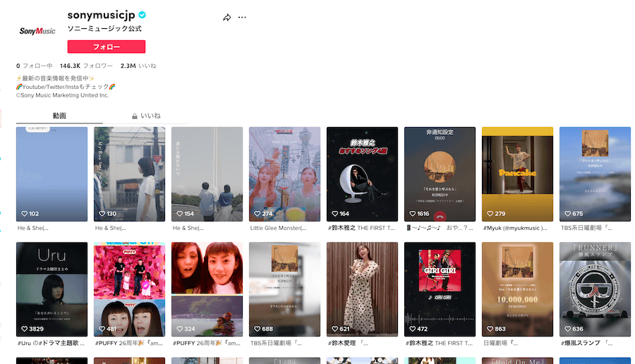Click the heart icon showing 863 likes

pos(490,329)
